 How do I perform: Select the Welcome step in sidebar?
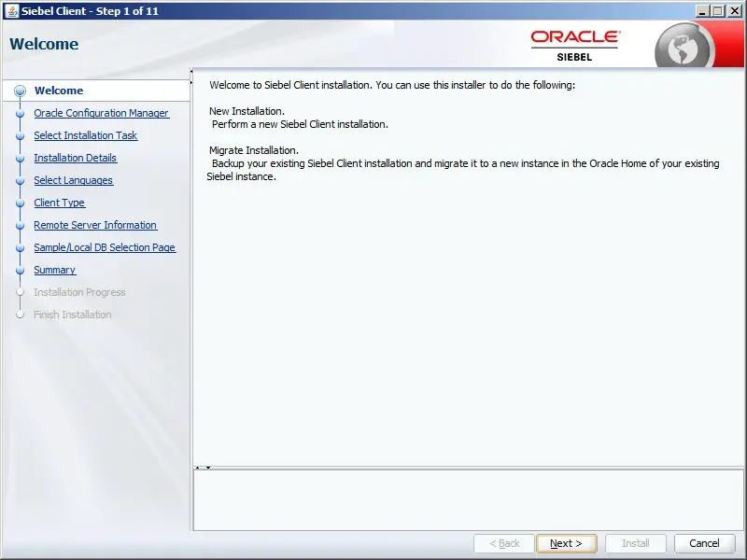coord(59,91)
